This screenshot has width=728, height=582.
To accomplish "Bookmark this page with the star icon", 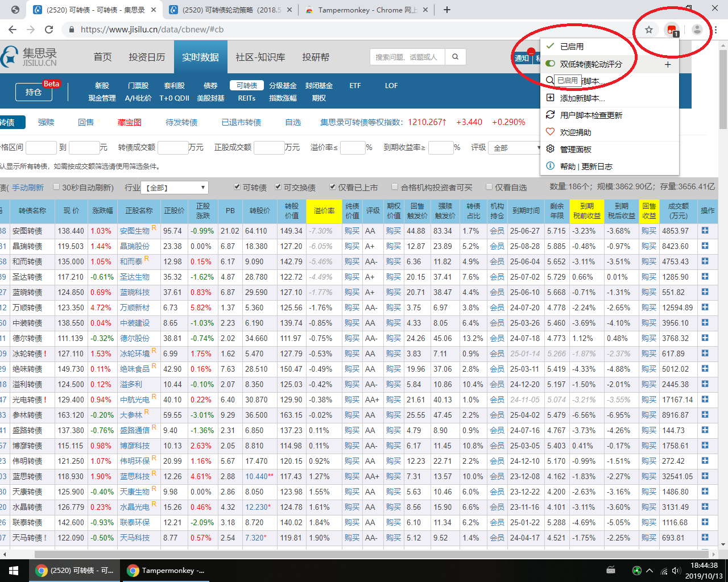I will click(649, 30).
